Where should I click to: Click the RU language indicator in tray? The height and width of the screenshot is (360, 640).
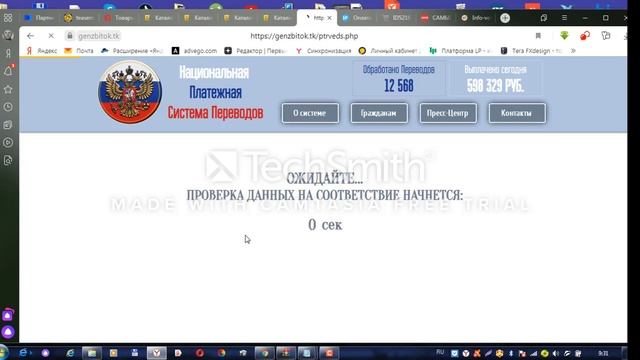440,352
